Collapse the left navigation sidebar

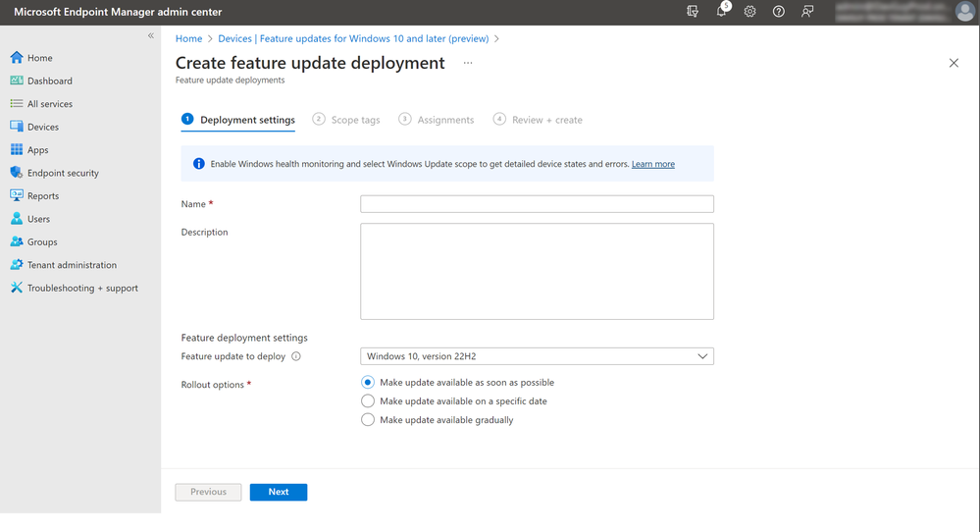151,35
